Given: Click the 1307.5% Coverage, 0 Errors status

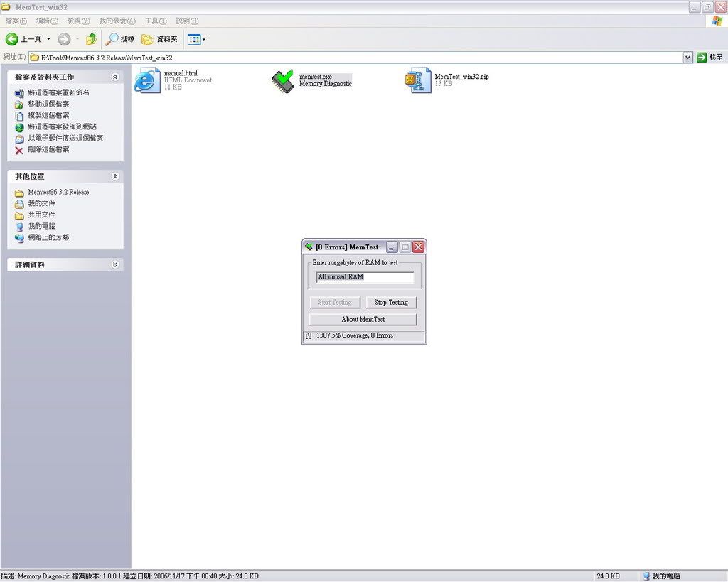Looking at the screenshot, I should (355, 335).
